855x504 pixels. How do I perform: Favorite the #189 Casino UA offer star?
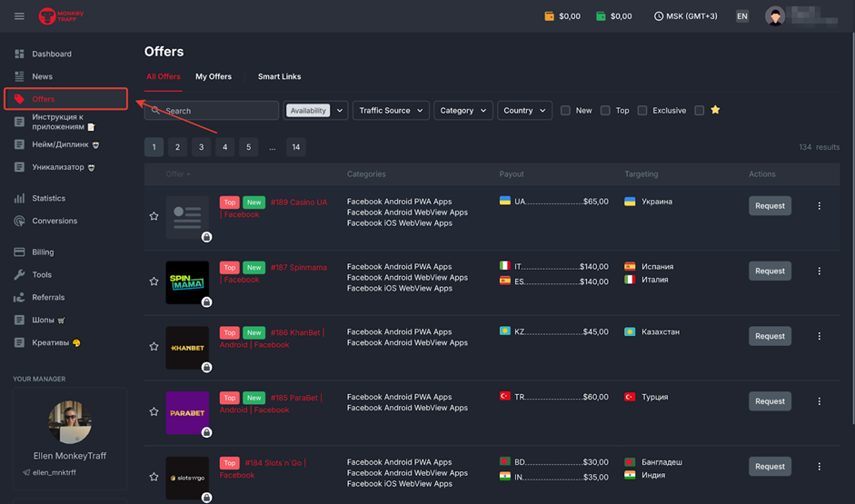coord(154,216)
